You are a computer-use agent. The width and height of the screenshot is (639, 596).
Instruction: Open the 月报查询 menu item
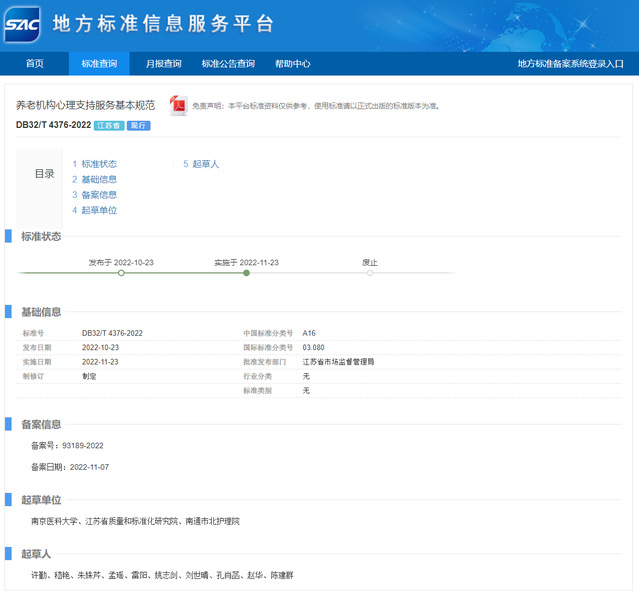point(164,64)
